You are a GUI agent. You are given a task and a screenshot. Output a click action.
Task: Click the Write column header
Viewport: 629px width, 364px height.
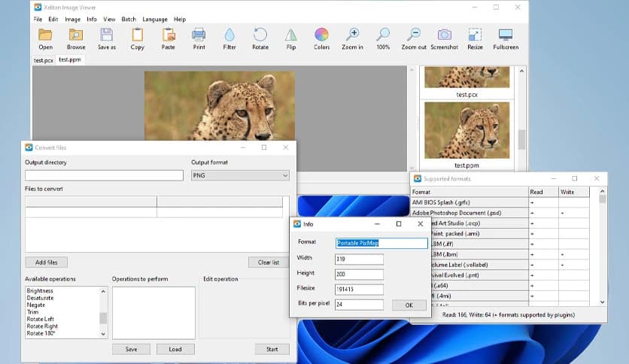coord(574,192)
